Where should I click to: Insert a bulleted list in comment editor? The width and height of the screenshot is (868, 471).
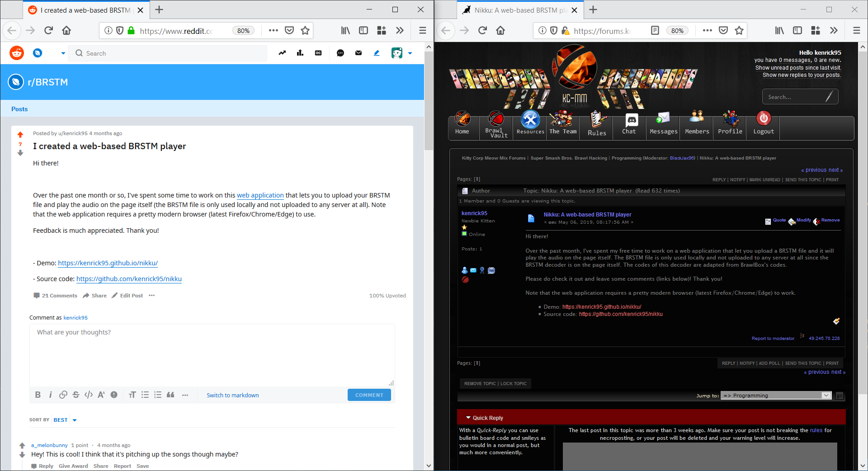(x=145, y=395)
